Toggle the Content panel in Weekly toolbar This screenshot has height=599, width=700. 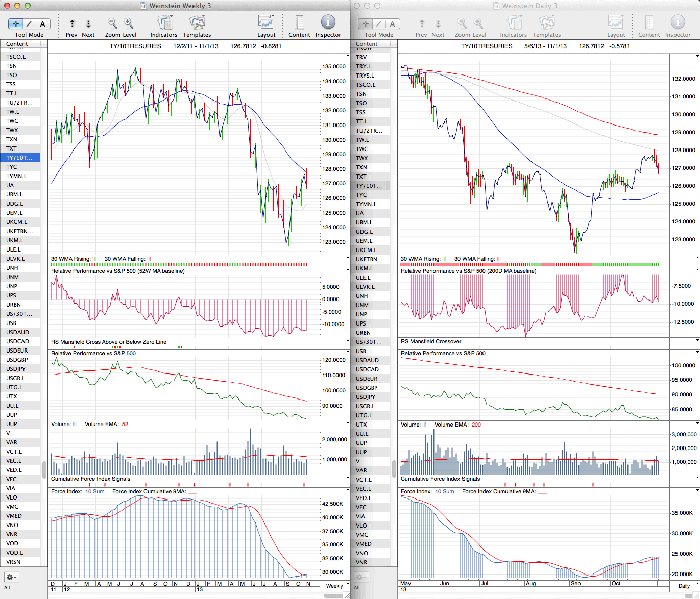coord(299,23)
